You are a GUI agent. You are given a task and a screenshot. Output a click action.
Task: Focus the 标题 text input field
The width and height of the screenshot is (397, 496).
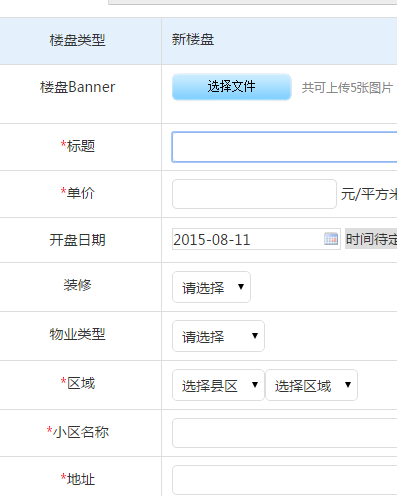tap(284, 147)
